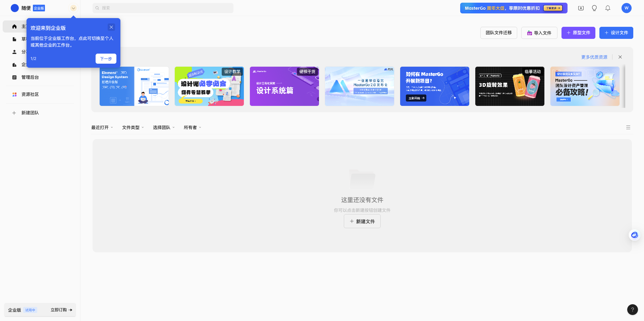Dismiss the resources banner with X

click(620, 57)
